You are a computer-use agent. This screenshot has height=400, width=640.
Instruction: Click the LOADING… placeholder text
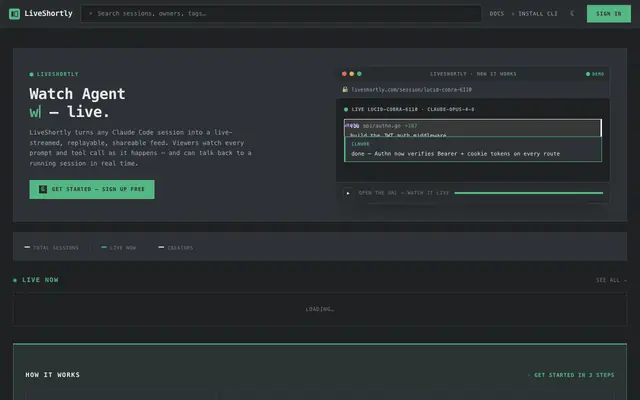coord(320,309)
